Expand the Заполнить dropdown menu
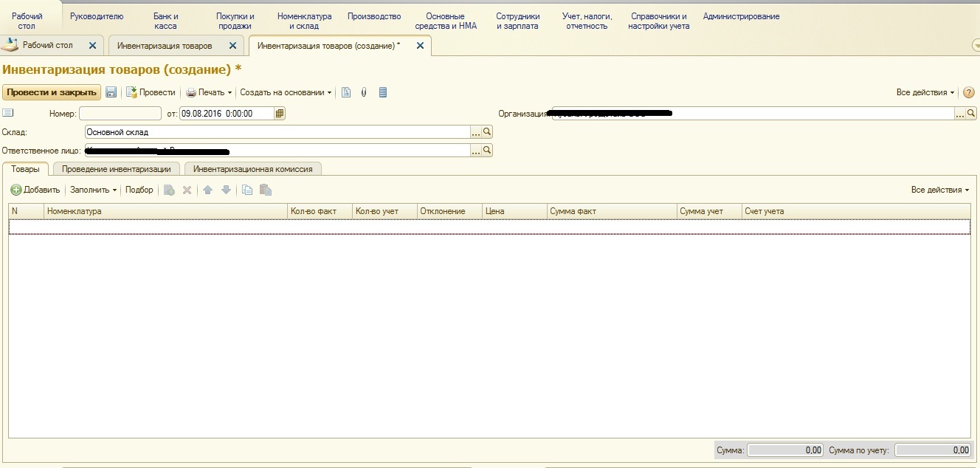Image resolution: width=980 pixels, height=468 pixels. [93, 190]
